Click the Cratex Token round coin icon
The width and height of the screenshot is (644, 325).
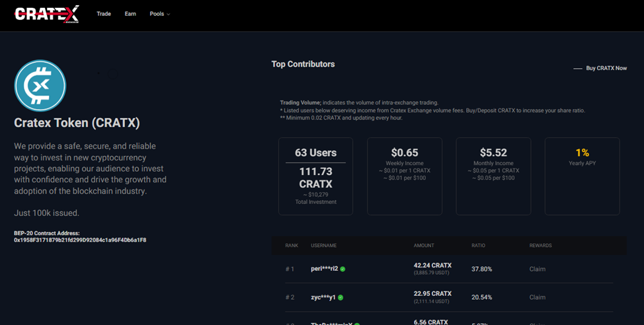pos(40,86)
